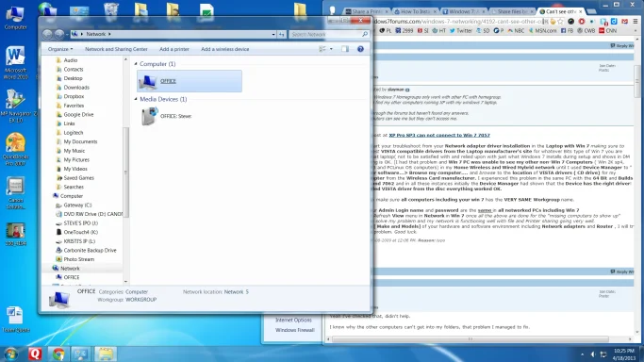
Task: Collapse the Media Devices (1) group
Action: (x=136, y=99)
